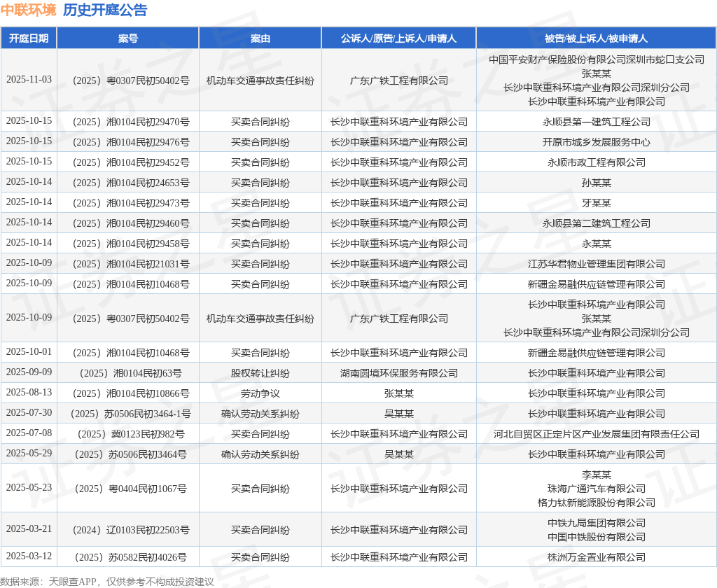Click 股权转让纠纷 case cause

tap(260, 373)
